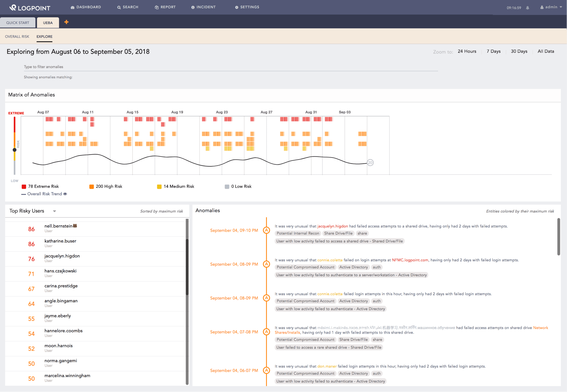Click the 200 High Risk legend swatch

click(92, 187)
